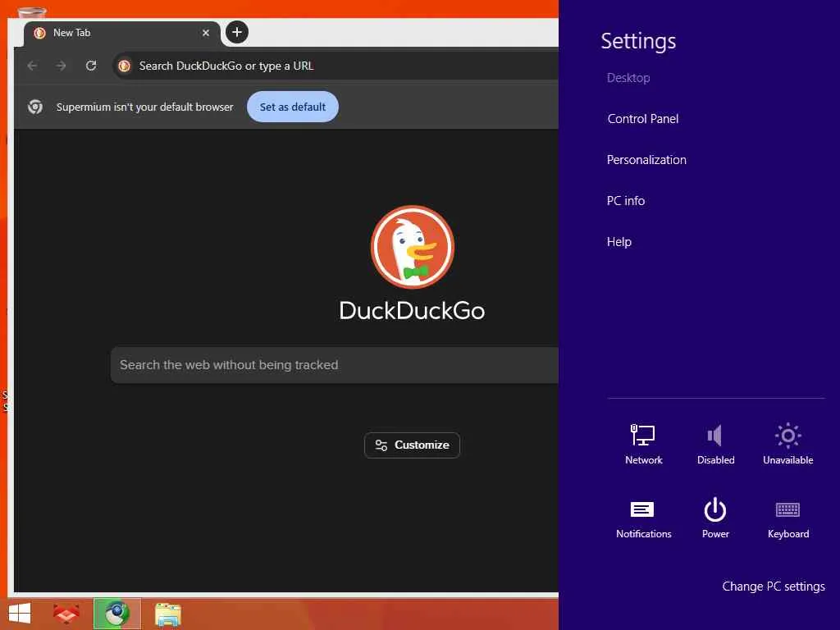The image size is (840, 630).
Task: Click the DuckDuckGo icon in address bar
Action: 125,66
